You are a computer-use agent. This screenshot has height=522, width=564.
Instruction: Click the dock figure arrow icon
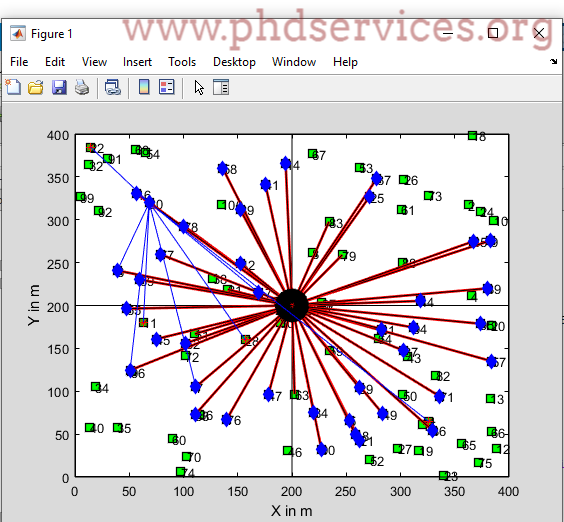tap(554, 62)
